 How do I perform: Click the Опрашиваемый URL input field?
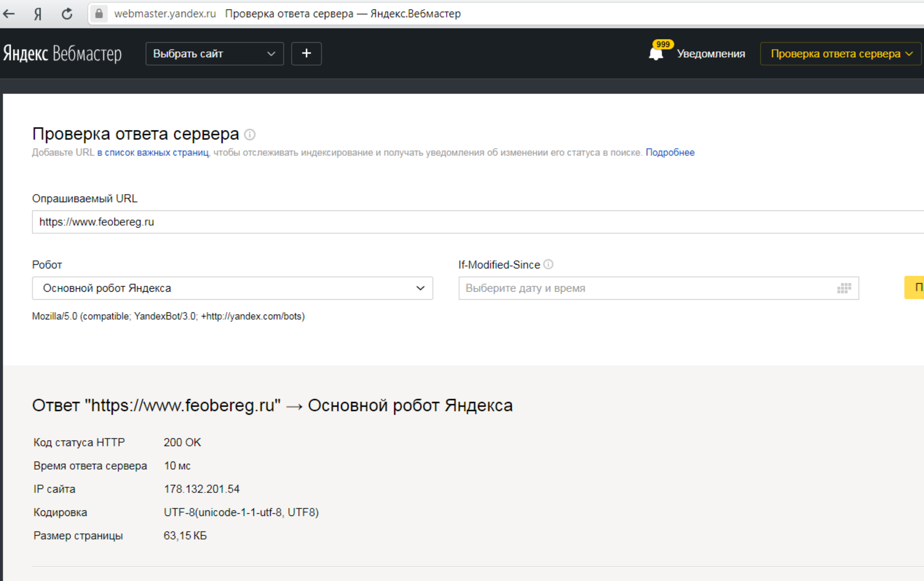[x=478, y=222]
